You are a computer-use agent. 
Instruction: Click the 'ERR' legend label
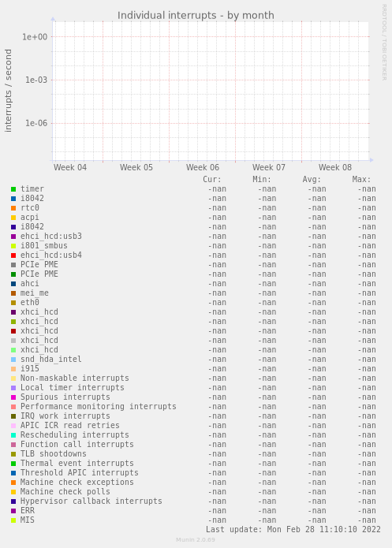pyautogui.click(x=28, y=510)
